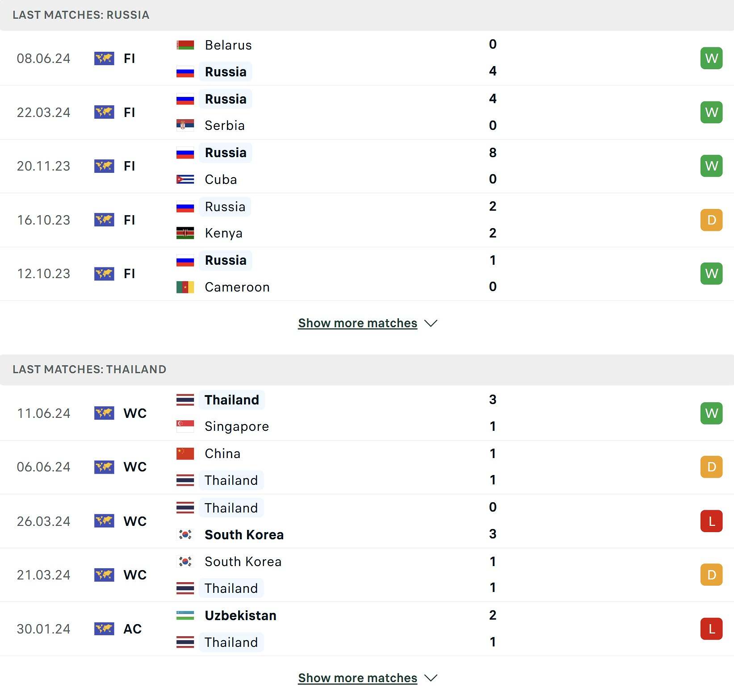The width and height of the screenshot is (734, 700).
Task: Open the Uzbekistan vs Thailand AC match row
Action: tap(367, 629)
